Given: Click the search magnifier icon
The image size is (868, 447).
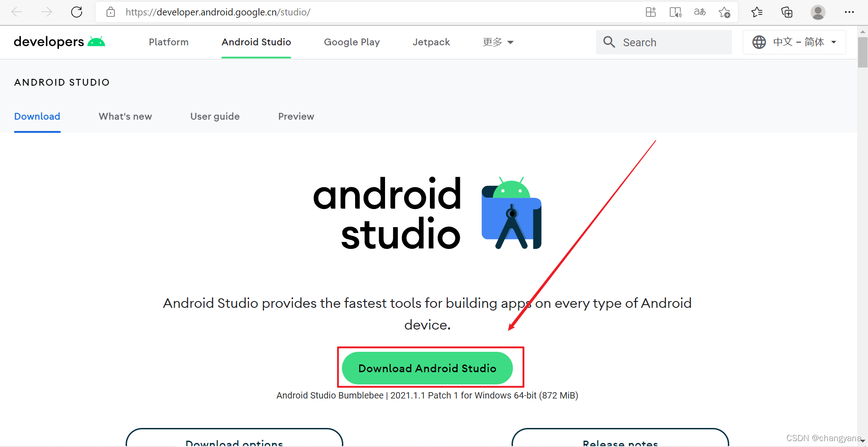Looking at the screenshot, I should (609, 42).
